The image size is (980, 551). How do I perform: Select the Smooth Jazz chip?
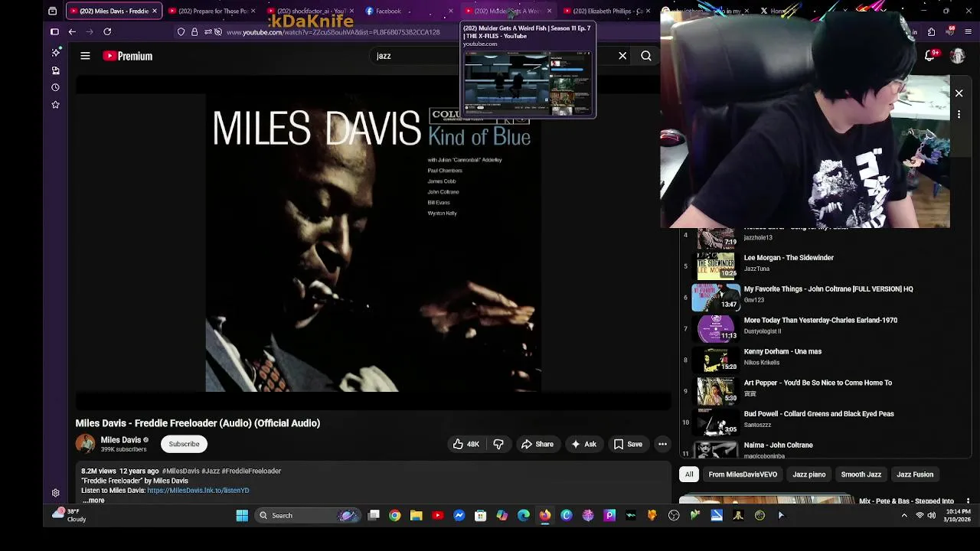pos(861,474)
